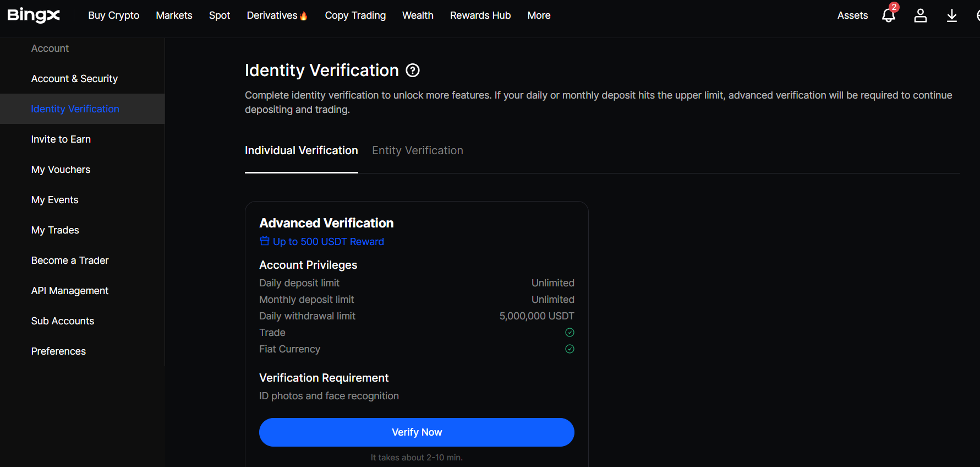The height and width of the screenshot is (467, 980).
Task: Click the Verification Requirement heading
Action: tap(324, 378)
